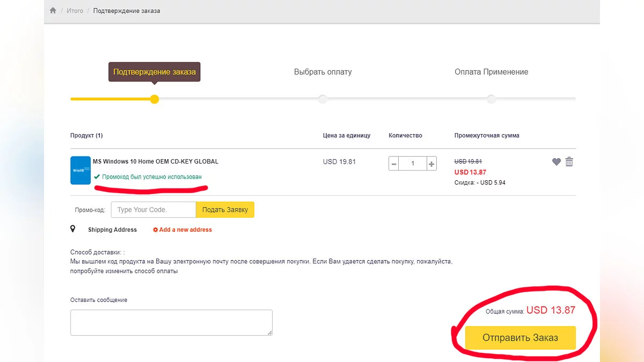Click the shipping address location pin

click(73, 229)
